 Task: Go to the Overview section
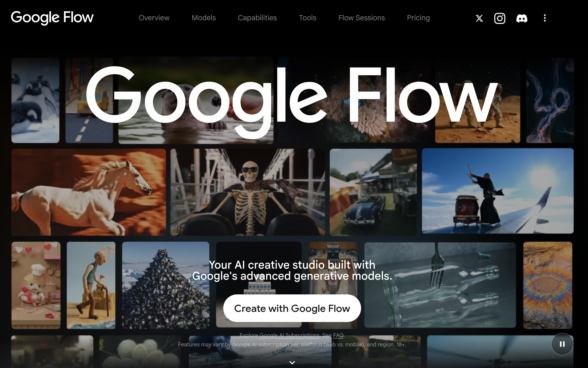pos(154,18)
